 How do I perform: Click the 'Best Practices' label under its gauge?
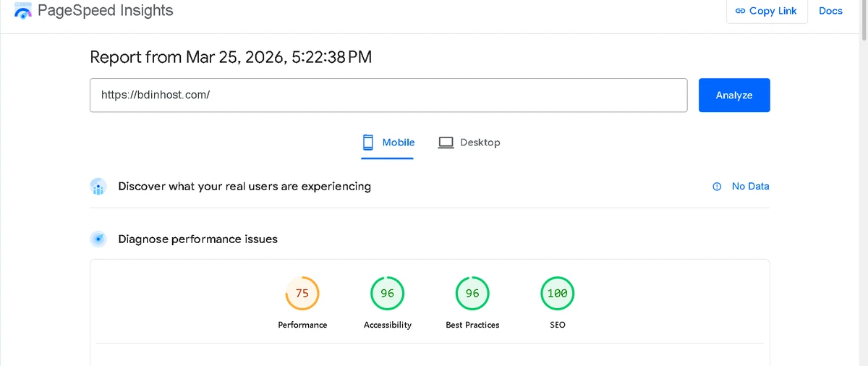click(x=472, y=325)
